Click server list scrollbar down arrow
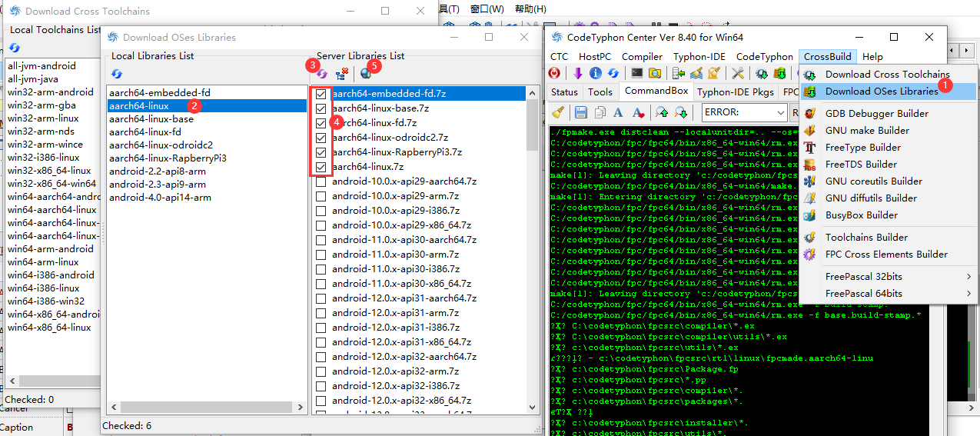This screenshot has width=980, height=436. point(532,408)
